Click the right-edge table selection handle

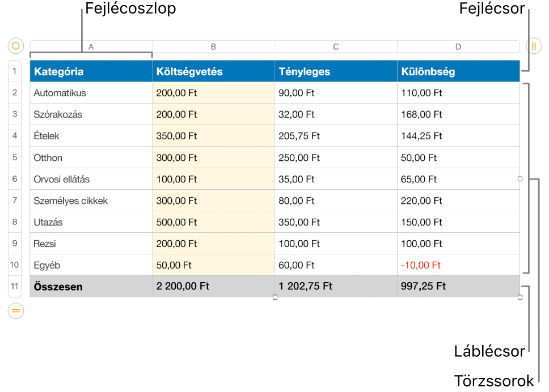[x=520, y=179]
